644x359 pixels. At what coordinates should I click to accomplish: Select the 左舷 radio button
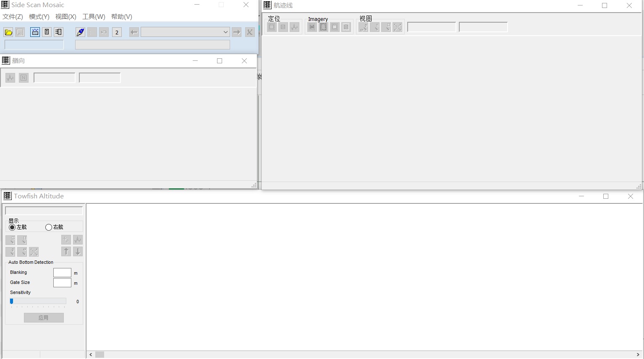(12, 227)
